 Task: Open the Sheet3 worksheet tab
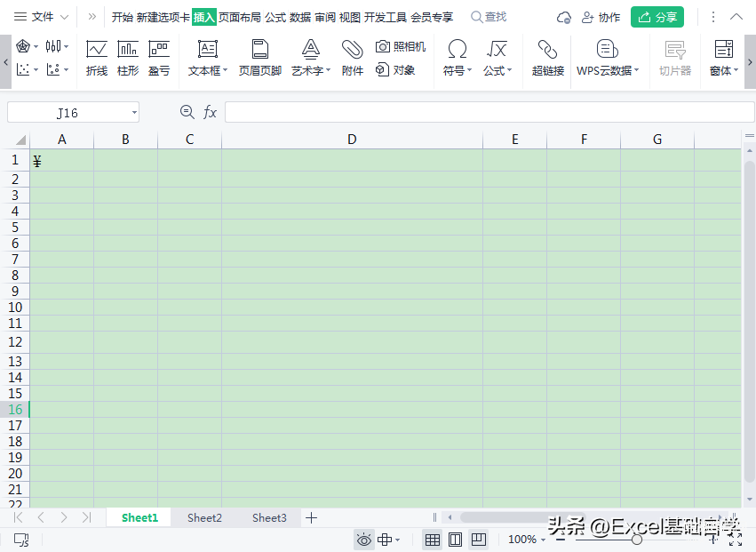[269, 517]
